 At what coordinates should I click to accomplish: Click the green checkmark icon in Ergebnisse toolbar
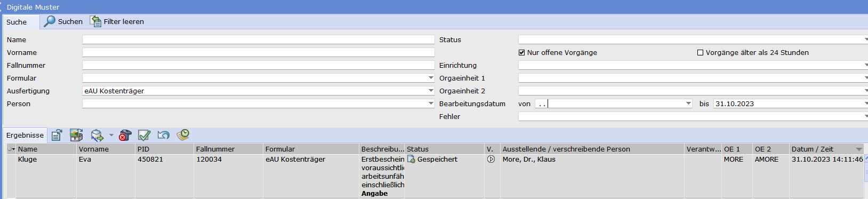point(144,135)
